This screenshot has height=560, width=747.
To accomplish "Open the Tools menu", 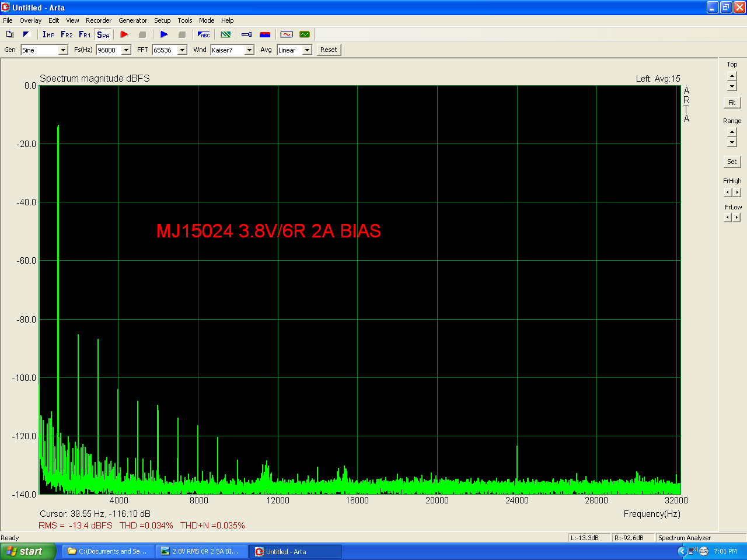I will click(x=185, y=20).
